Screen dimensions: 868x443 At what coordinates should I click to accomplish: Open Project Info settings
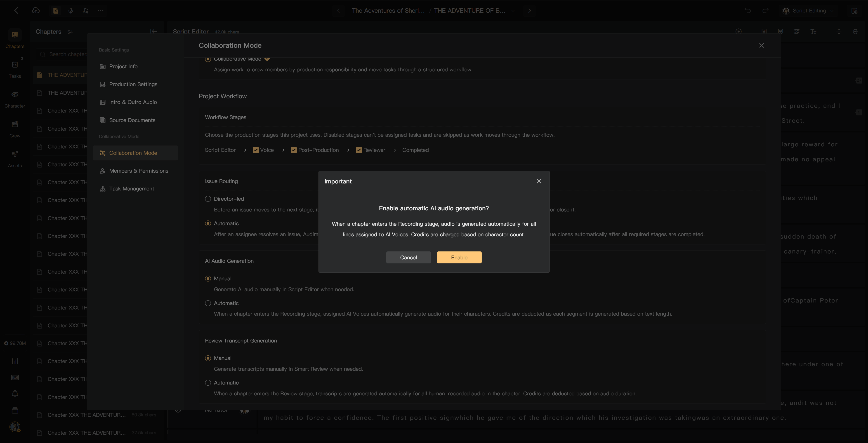[135, 66]
